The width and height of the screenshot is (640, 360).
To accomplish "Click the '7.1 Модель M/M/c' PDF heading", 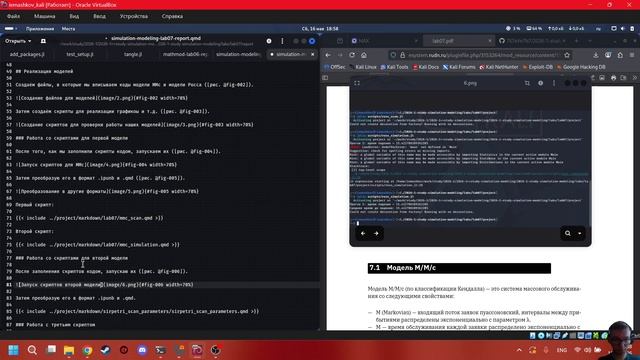I will tap(459, 268).
